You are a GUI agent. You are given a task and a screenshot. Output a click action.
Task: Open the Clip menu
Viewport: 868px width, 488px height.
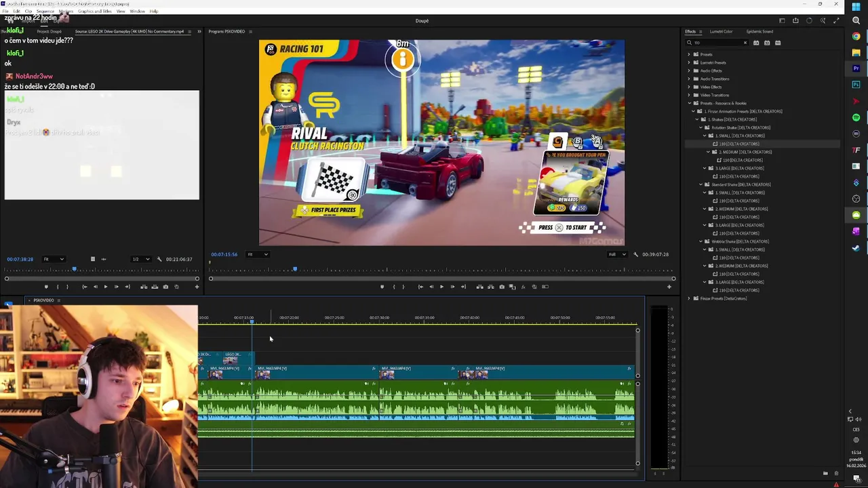(28, 12)
